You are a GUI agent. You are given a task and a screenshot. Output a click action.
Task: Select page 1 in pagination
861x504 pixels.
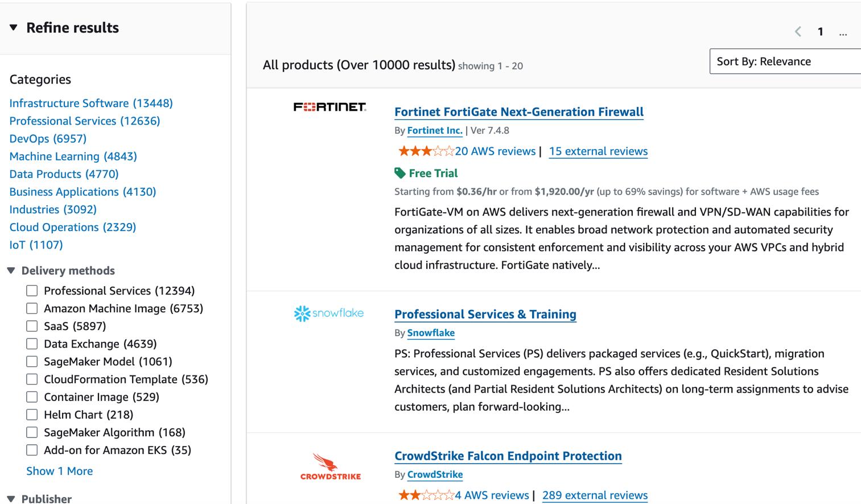[x=820, y=32]
